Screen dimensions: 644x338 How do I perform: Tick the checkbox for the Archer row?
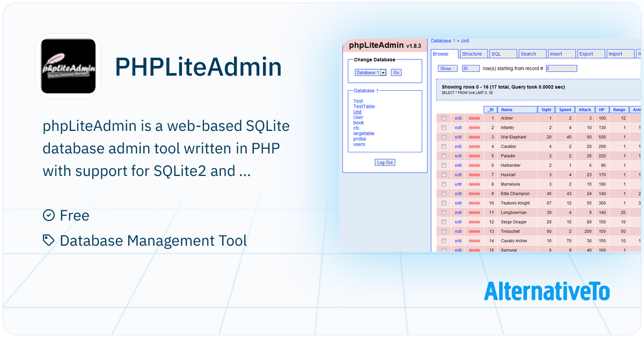[444, 118]
